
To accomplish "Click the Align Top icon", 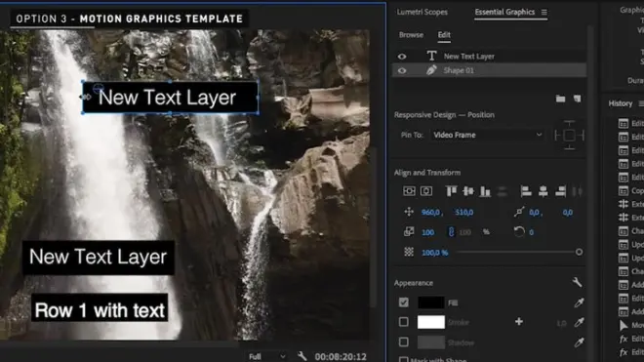I will point(451,191).
